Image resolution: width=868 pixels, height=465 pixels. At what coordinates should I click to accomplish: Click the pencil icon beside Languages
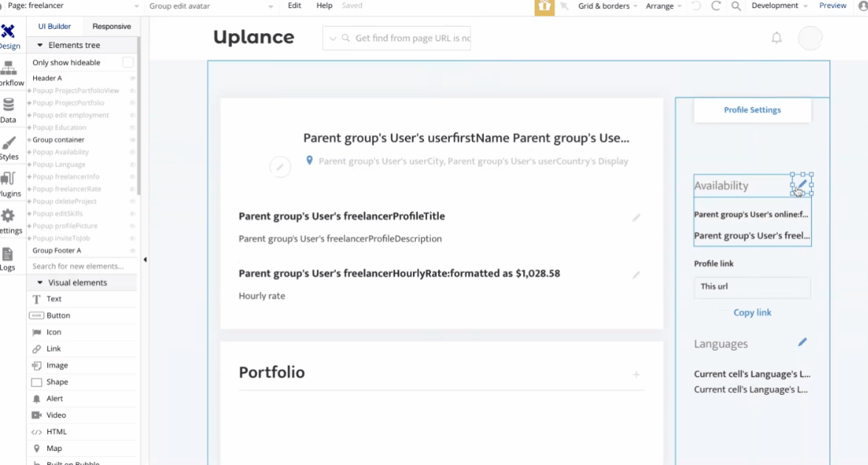[x=802, y=342]
